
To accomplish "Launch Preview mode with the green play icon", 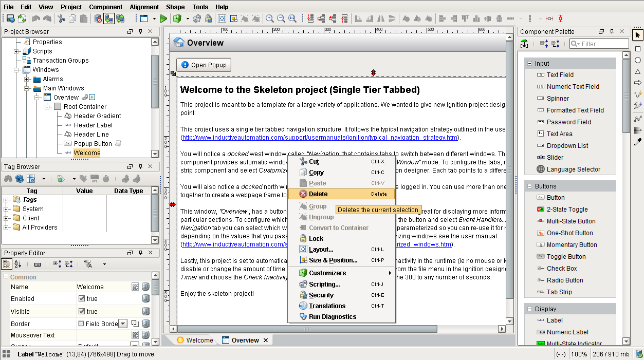I will click(163, 17).
